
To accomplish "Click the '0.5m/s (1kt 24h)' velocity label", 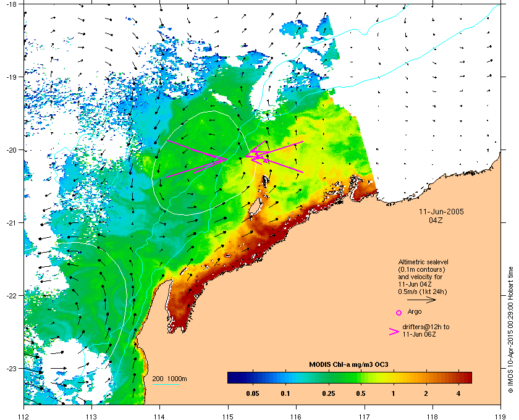I will 423,292.
